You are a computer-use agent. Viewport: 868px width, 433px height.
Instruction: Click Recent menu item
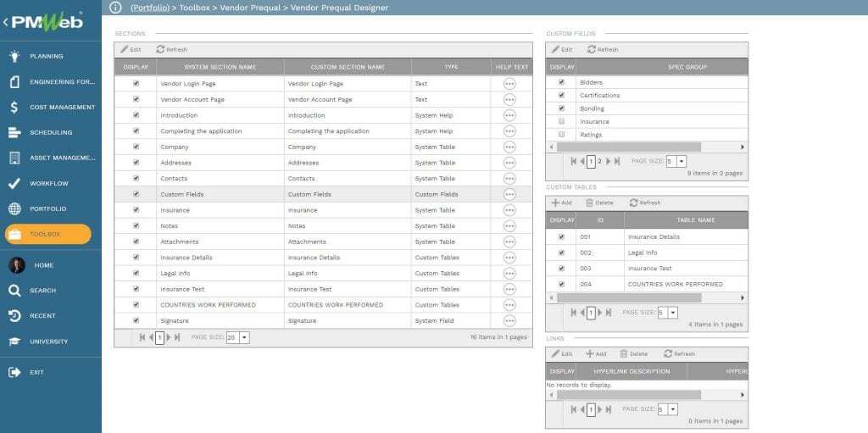42,315
